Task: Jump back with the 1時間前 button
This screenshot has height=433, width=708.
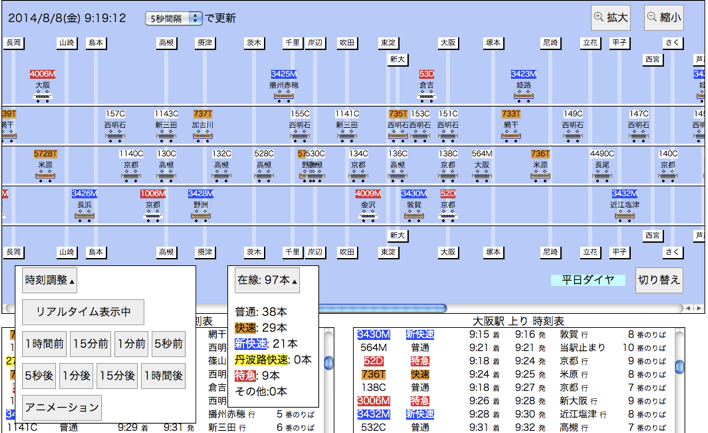Action: 45,344
